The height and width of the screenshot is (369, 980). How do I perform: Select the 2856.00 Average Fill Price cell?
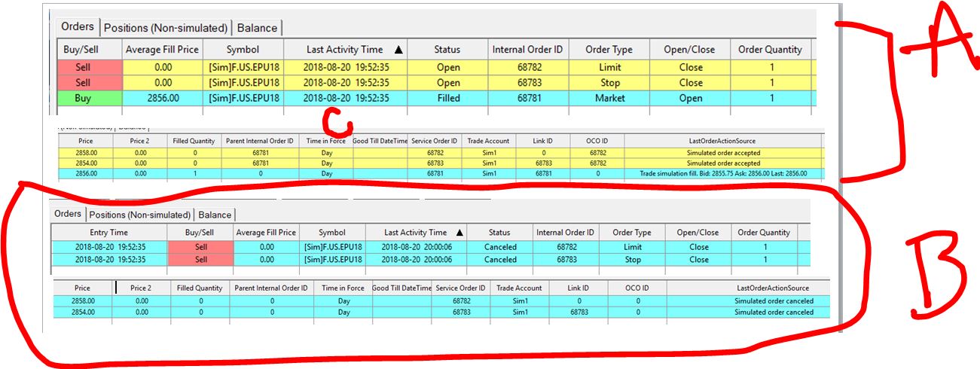[163, 98]
